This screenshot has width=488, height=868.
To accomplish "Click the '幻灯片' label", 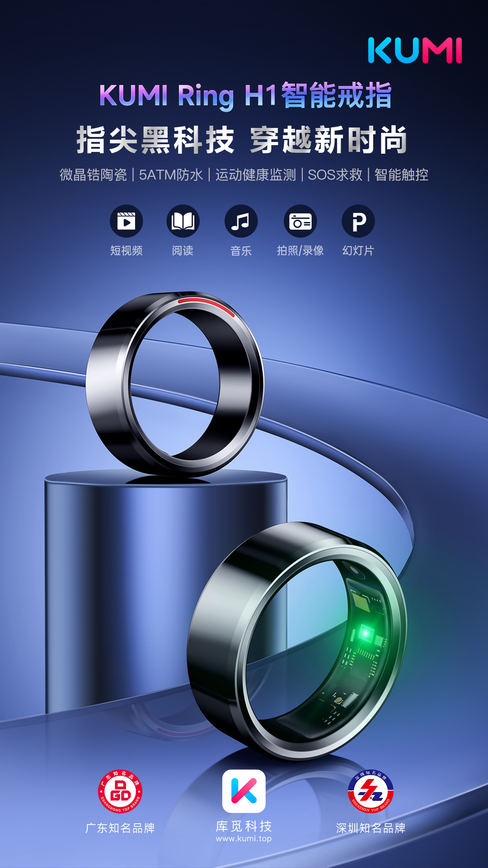I will pos(358,250).
